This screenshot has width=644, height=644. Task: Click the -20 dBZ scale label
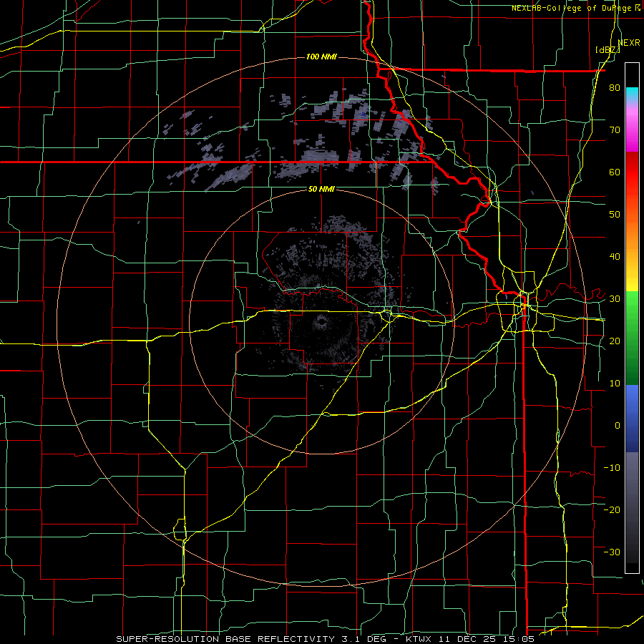pyautogui.click(x=612, y=509)
